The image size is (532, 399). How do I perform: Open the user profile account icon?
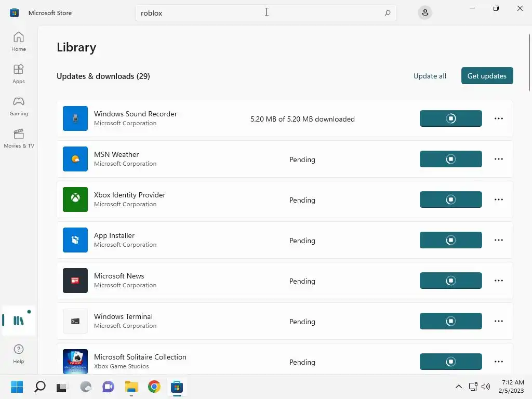point(425,13)
